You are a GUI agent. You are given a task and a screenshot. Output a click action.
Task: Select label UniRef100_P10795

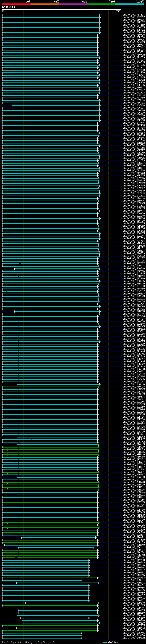tap(134, 35)
